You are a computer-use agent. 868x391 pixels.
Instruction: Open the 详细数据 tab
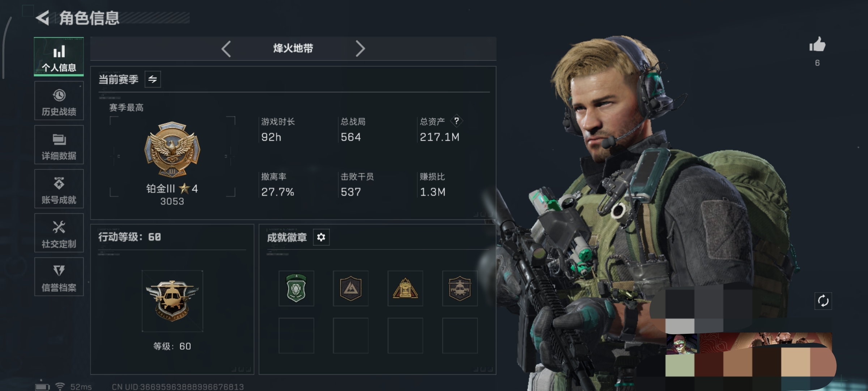pos(59,145)
